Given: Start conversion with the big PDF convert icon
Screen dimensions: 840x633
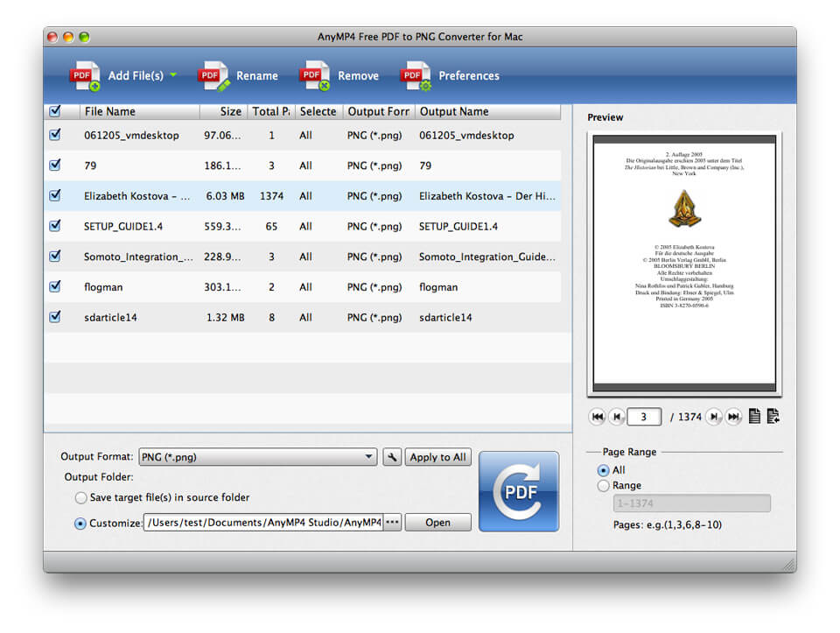Looking at the screenshot, I should point(519,492).
